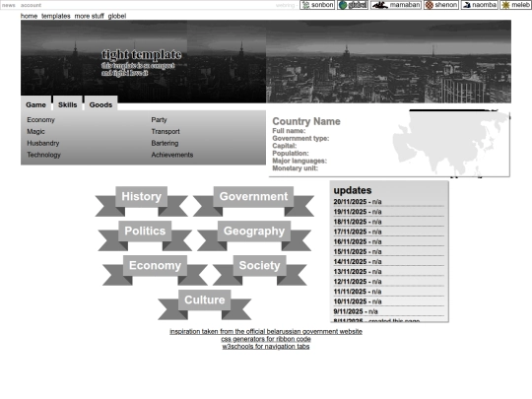
Task: Select the 20/11/2025 update entry
Action: [x=389, y=202]
